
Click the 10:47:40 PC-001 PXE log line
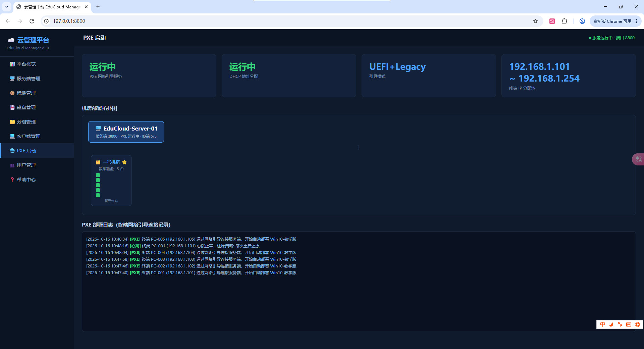(x=191, y=273)
